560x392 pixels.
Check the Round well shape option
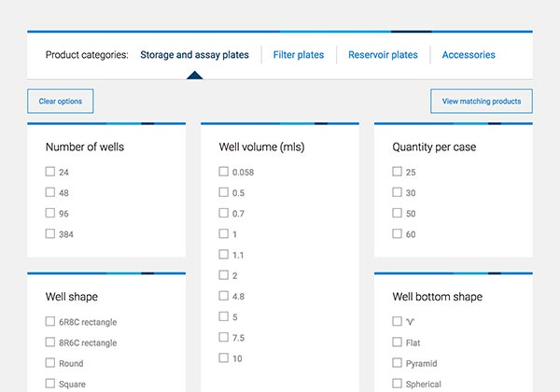point(50,363)
